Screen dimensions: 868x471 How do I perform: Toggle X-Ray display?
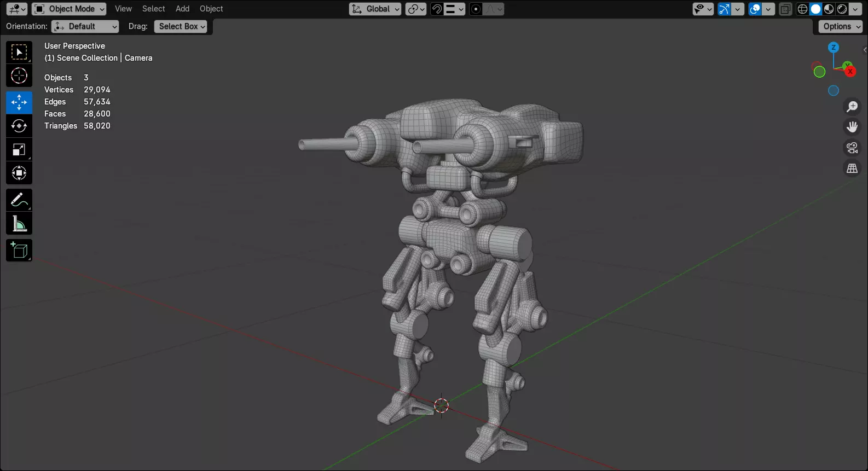(785, 9)
